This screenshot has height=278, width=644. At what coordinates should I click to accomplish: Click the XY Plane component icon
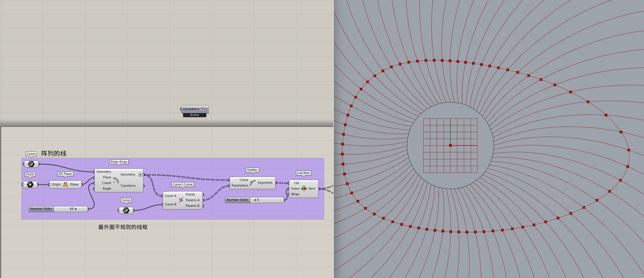pyautogui.click(x=65, y=184)
